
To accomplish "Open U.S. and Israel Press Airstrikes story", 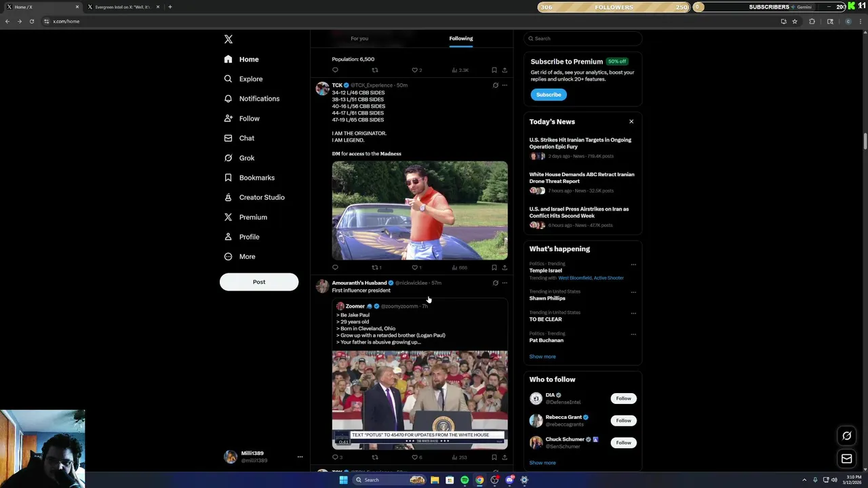I will click(x=579, y=212).
